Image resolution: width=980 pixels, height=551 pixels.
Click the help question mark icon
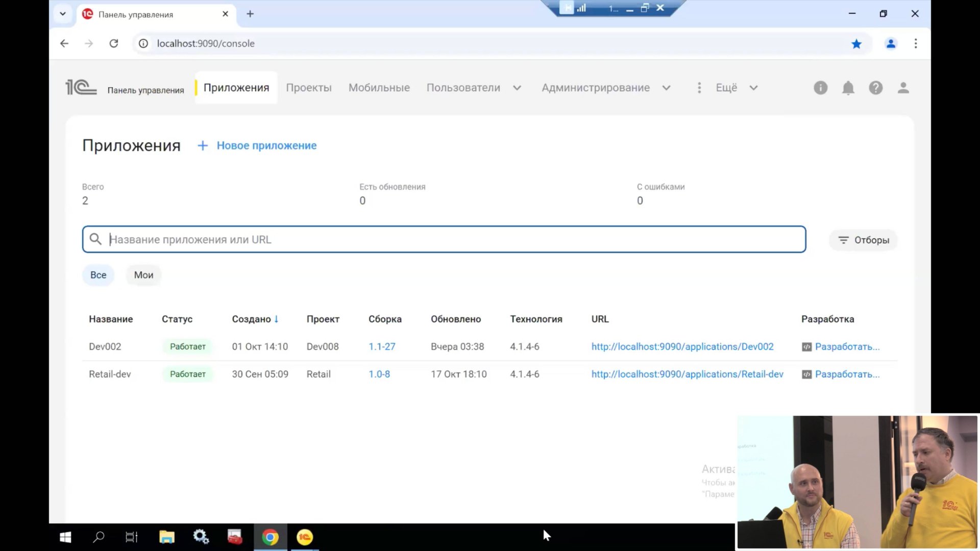pyautogui.click(x=875, y=88)
